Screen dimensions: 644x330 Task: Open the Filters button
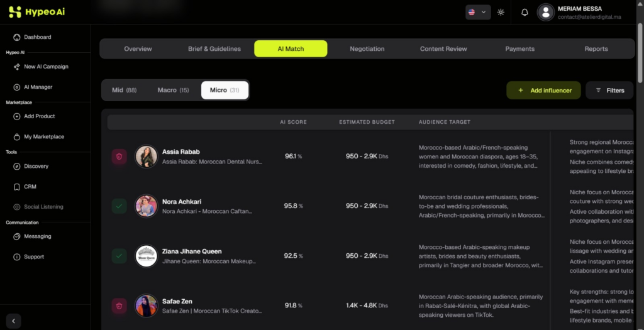tap(609, 91)
